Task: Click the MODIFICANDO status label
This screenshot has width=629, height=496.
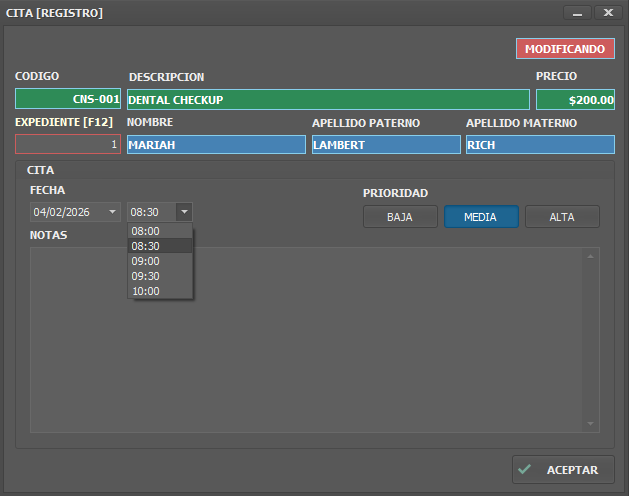Action: [565, 48]
